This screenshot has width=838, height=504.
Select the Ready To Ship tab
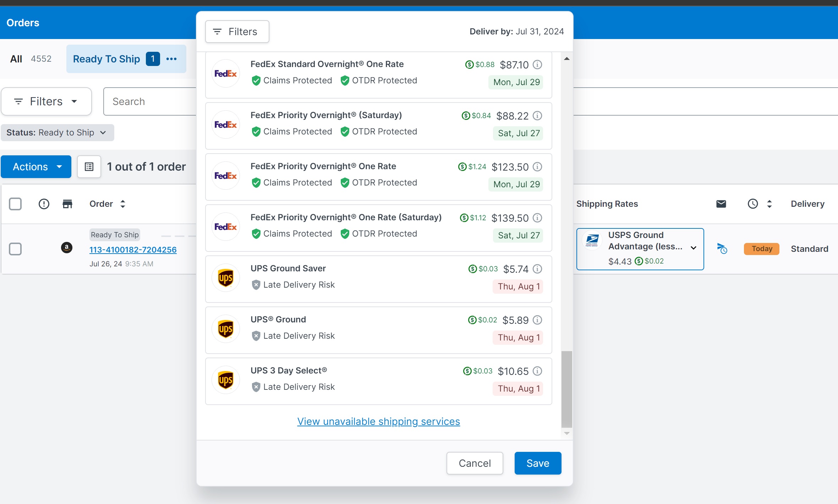pyautogui.click(x=106, y=59)
